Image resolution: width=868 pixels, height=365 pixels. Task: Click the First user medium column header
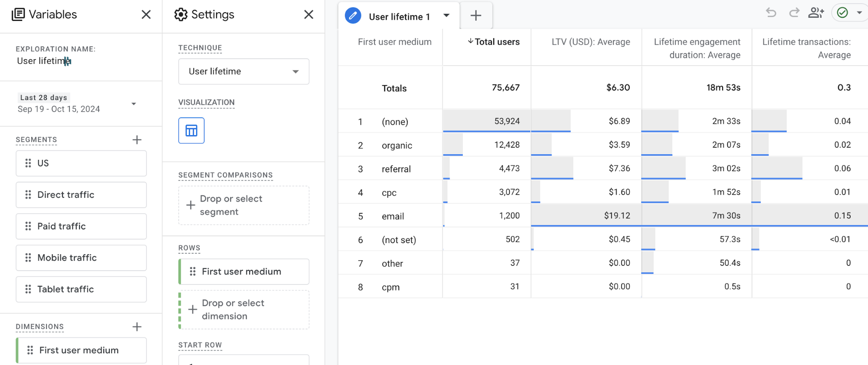click(395, 42)
